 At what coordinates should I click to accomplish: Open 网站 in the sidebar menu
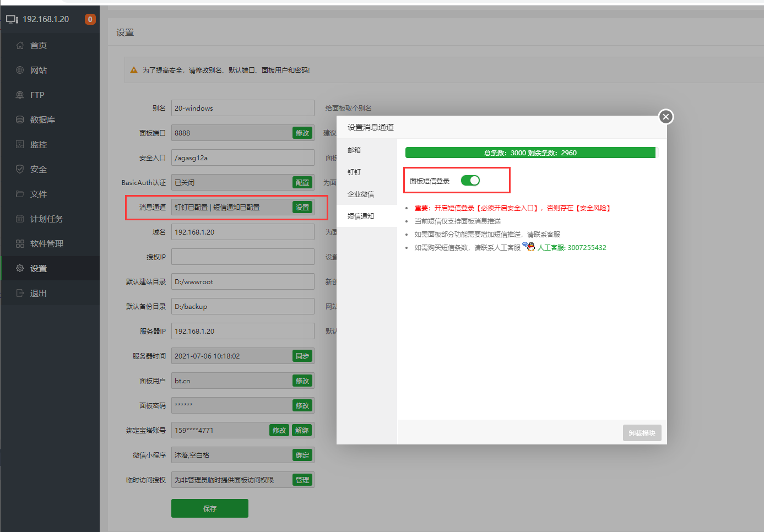50,70
